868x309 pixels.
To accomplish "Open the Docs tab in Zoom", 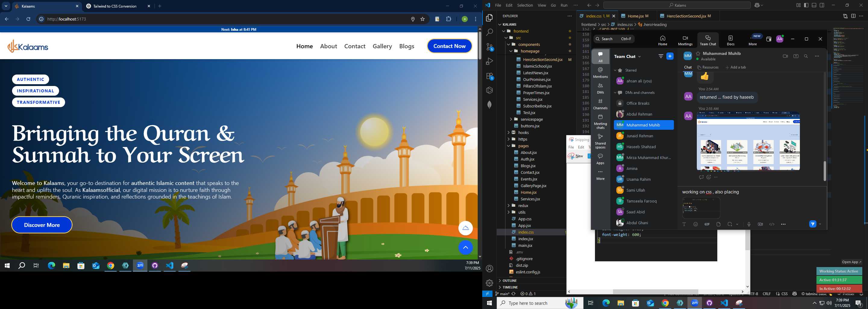I will (731, 40).
